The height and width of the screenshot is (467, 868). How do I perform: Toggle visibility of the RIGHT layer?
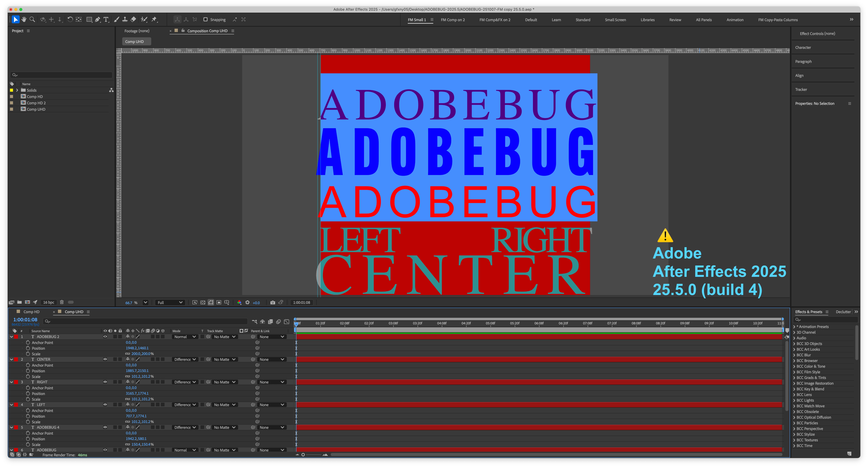click(105, 382)
